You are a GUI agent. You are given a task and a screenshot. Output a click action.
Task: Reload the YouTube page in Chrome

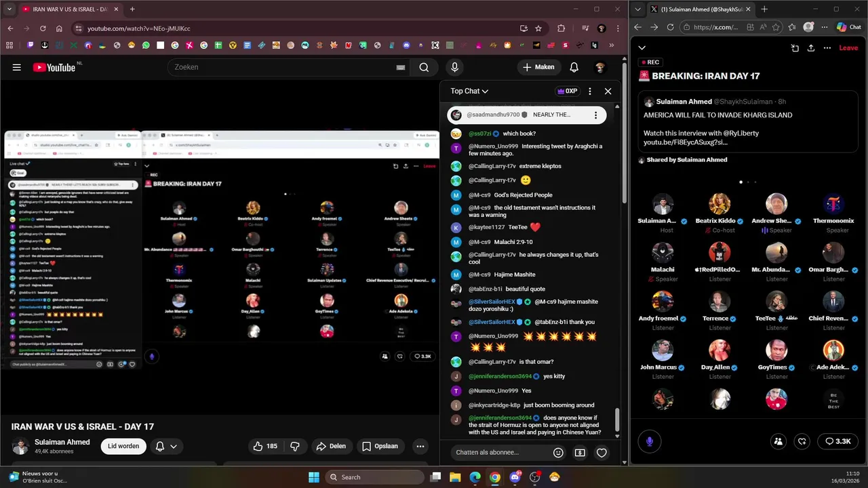pyautogui.click(x=43, y=28)
